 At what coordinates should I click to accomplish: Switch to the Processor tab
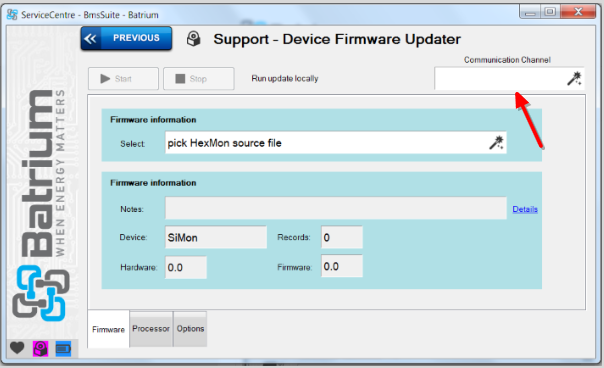click(151, 329)
